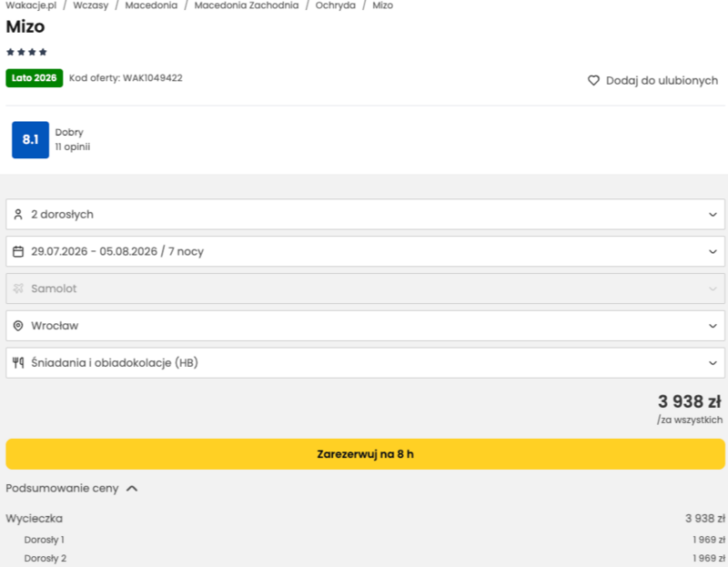
Task: Click the four-star hotel rating
Action: [26, 52]
